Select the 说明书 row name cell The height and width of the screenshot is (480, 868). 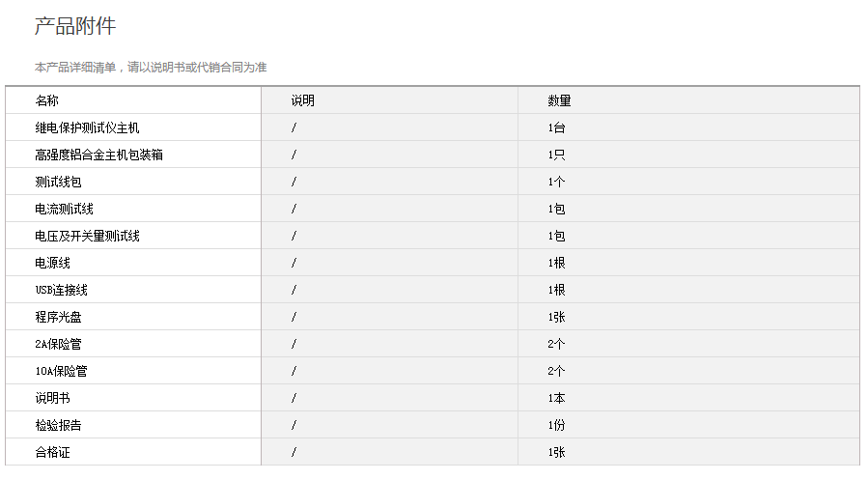[52, 398]
